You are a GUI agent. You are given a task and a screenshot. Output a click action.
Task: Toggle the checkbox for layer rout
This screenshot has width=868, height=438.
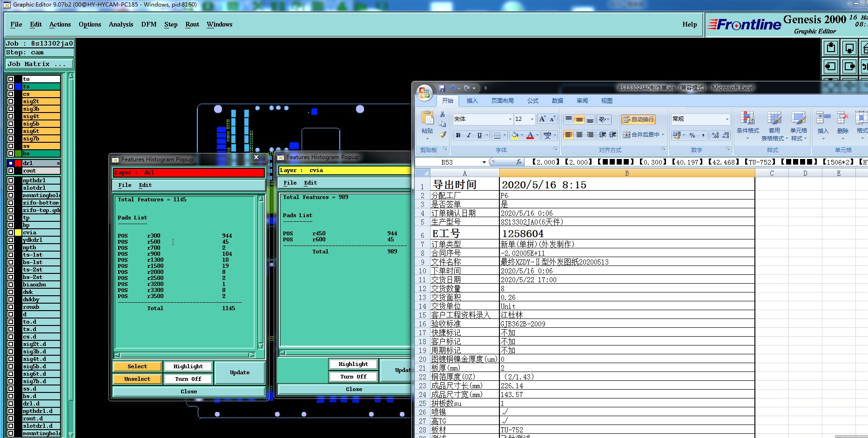click(x=11, y=171)
